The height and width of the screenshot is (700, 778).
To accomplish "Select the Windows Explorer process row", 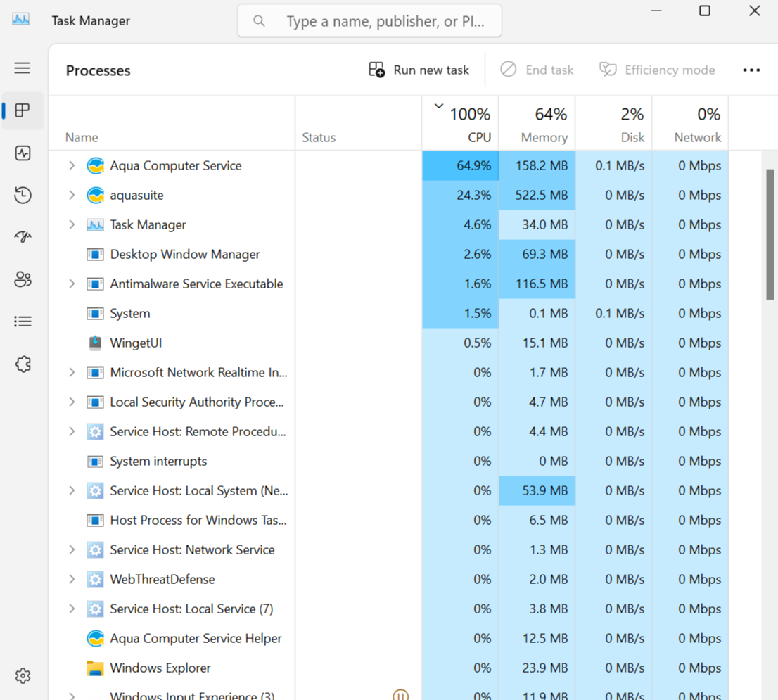I will (160, 668).
